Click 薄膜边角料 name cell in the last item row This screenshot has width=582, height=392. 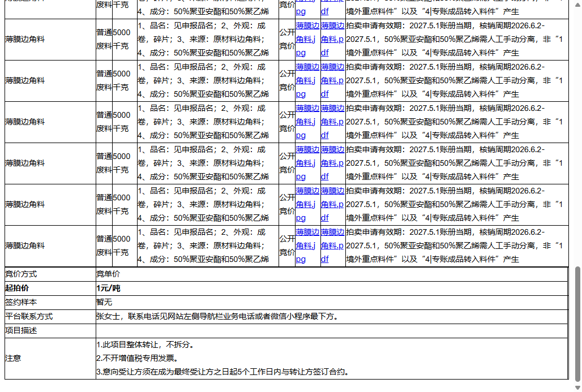coord(50,246)
